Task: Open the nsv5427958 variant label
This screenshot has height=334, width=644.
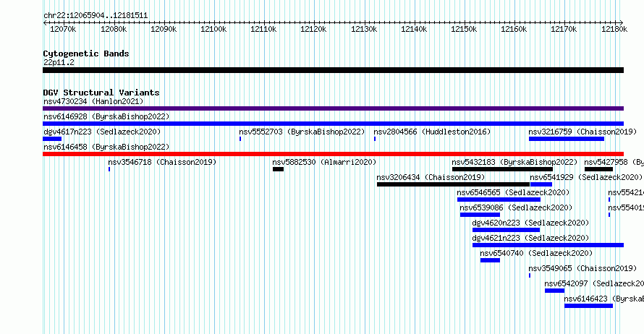Action: (x=614, y=162)
